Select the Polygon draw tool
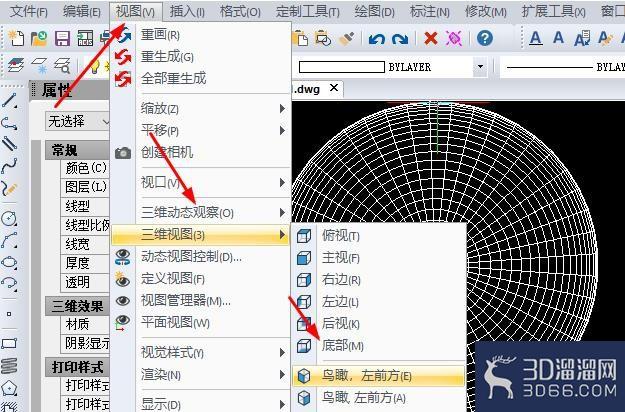This screenshot has width=625, height=412. 9,387
